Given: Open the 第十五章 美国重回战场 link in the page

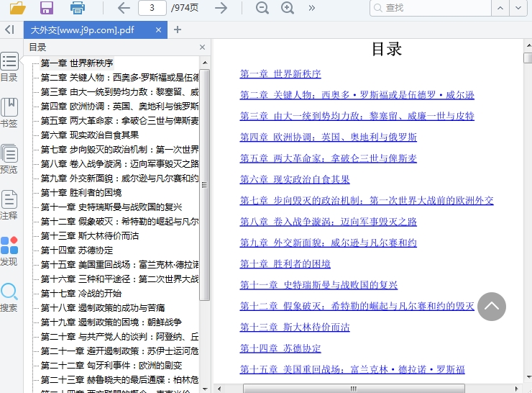Looking at the screenshot, I should click(x=352, y=369).
